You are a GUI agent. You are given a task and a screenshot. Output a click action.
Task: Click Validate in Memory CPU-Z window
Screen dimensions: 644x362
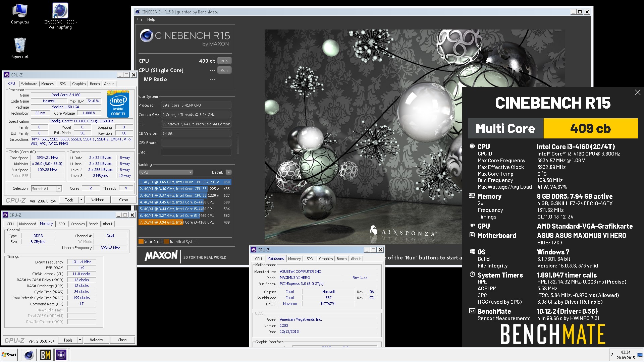(96, 340)
